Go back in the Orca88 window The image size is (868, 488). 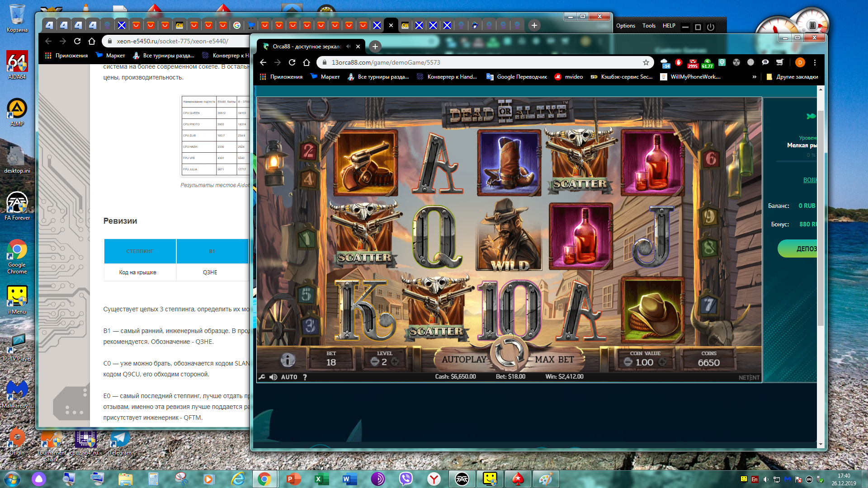(x=263, y=62)
